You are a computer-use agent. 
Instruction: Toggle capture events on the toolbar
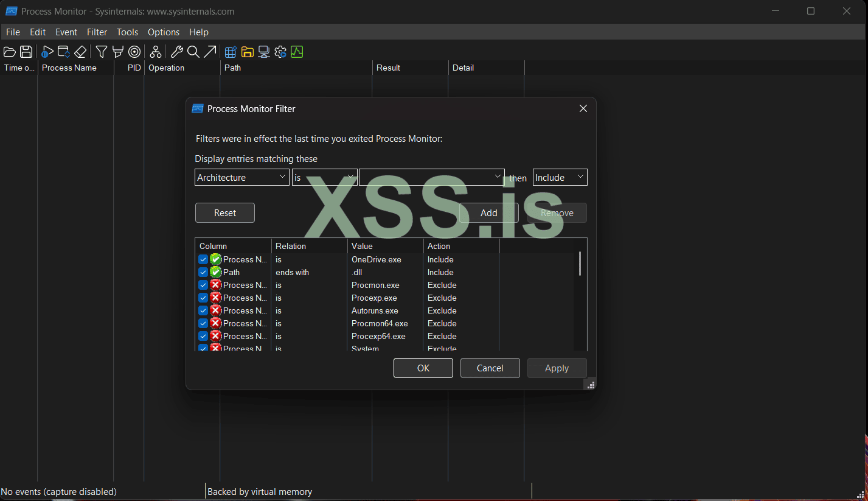47,52
